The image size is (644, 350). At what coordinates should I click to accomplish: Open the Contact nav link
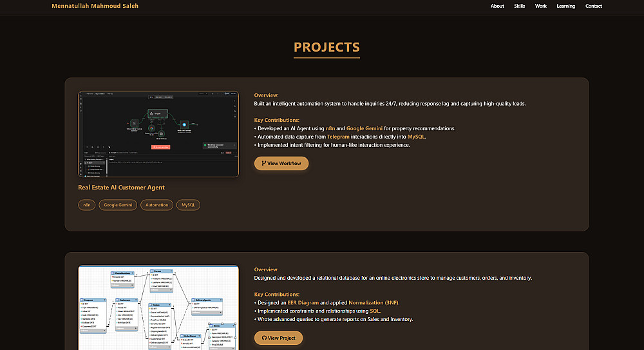(x=594, y=6)
